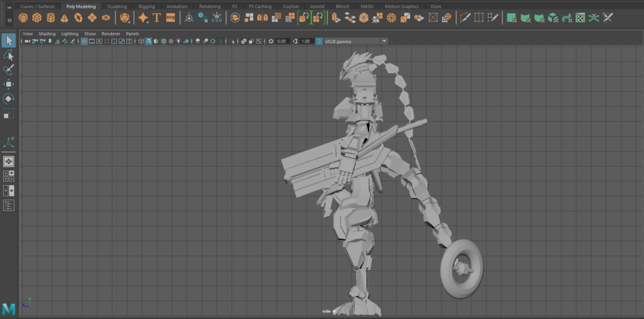This screenshot has height=319, width=644.
Task: Select the four pane layout button
Action: pos(9,176)
